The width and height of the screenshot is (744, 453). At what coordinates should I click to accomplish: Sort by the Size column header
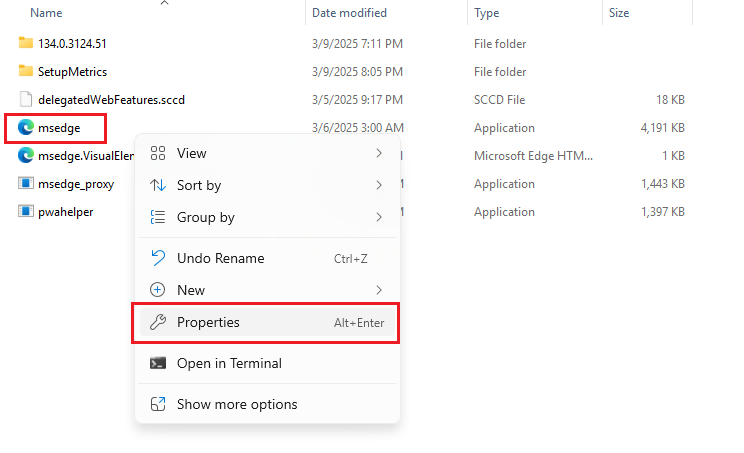coord(619,13)
